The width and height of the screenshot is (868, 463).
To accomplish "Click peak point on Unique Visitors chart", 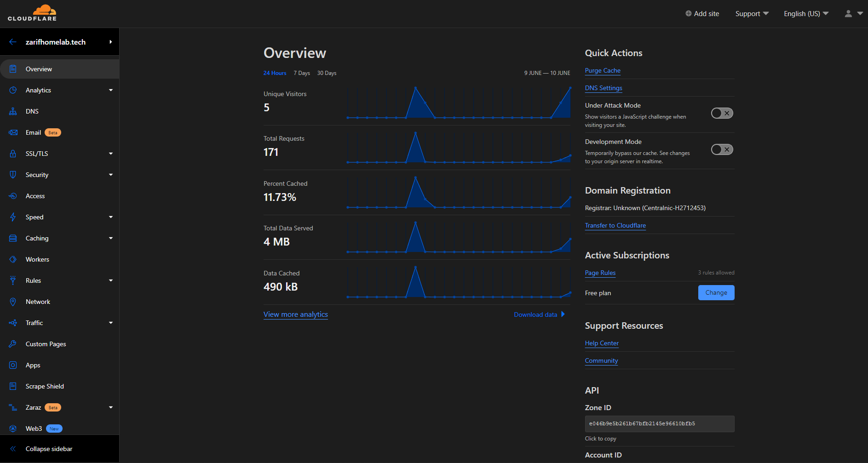I will pos(415,88).
